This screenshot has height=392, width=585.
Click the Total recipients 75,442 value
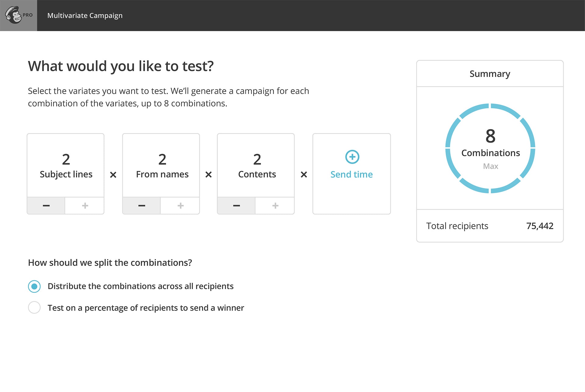[x=540, y=226]
